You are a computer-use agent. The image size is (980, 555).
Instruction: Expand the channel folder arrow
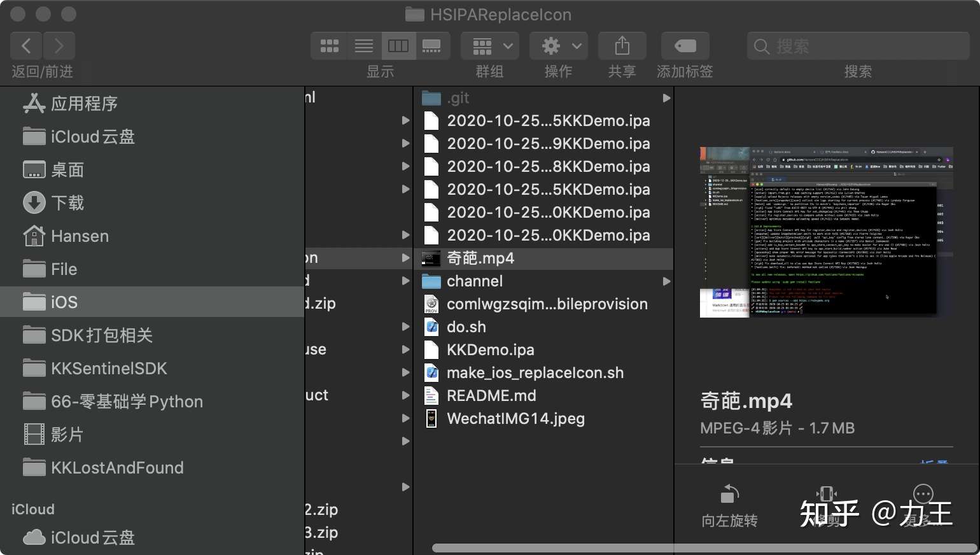click(666, 281)
